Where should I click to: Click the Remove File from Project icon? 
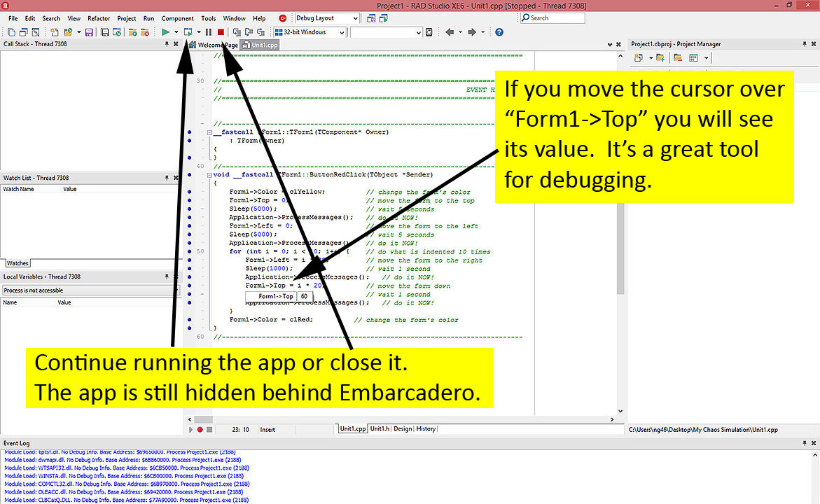click(145, 32)
